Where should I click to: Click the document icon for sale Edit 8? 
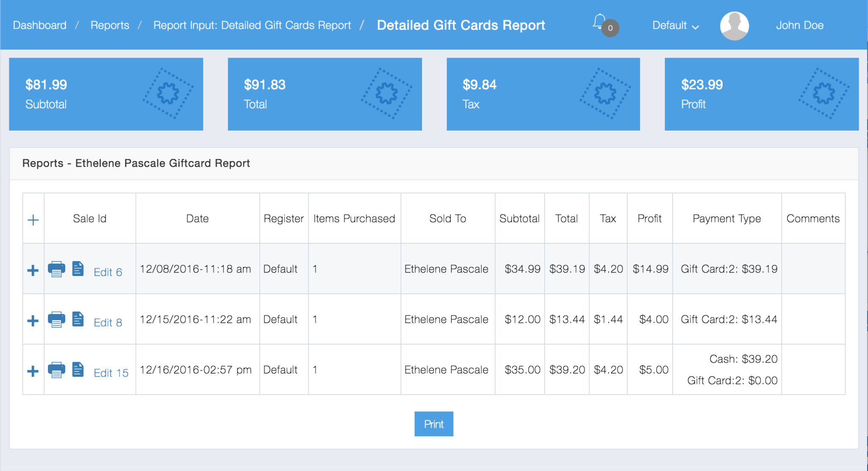tap(78, 319)
